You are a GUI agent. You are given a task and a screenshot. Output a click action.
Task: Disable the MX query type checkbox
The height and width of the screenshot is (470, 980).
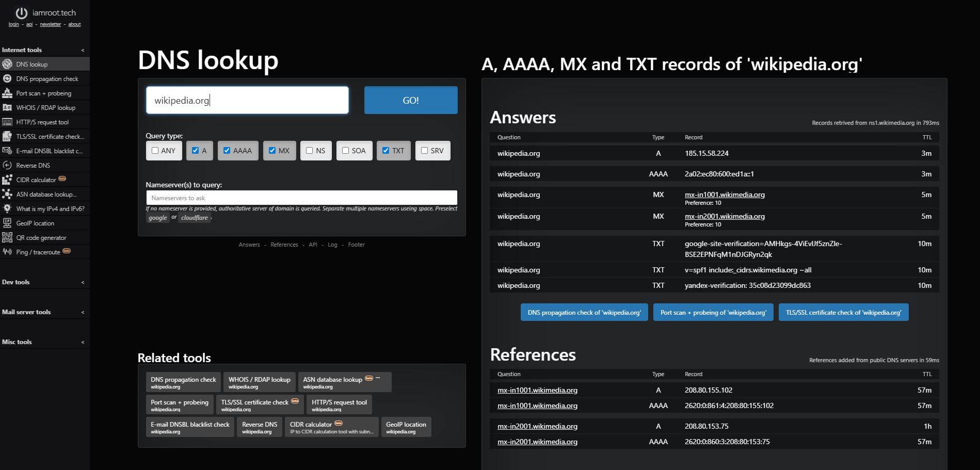tap(272, 150)
